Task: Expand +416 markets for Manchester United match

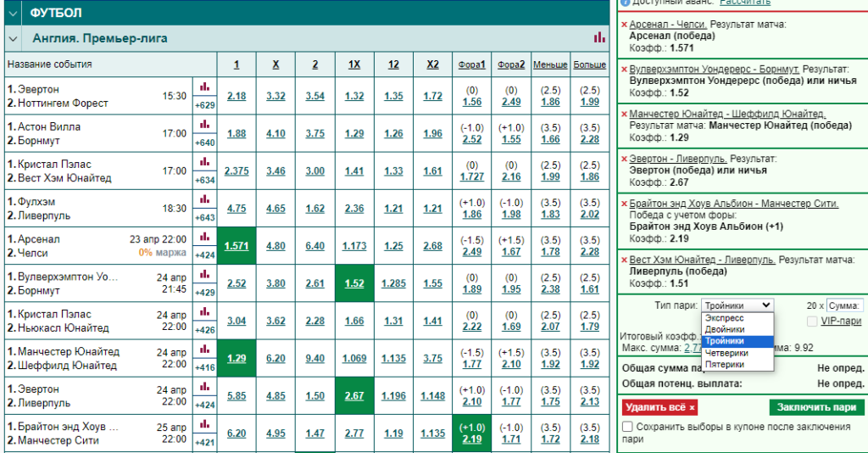Action: [205, 367]
